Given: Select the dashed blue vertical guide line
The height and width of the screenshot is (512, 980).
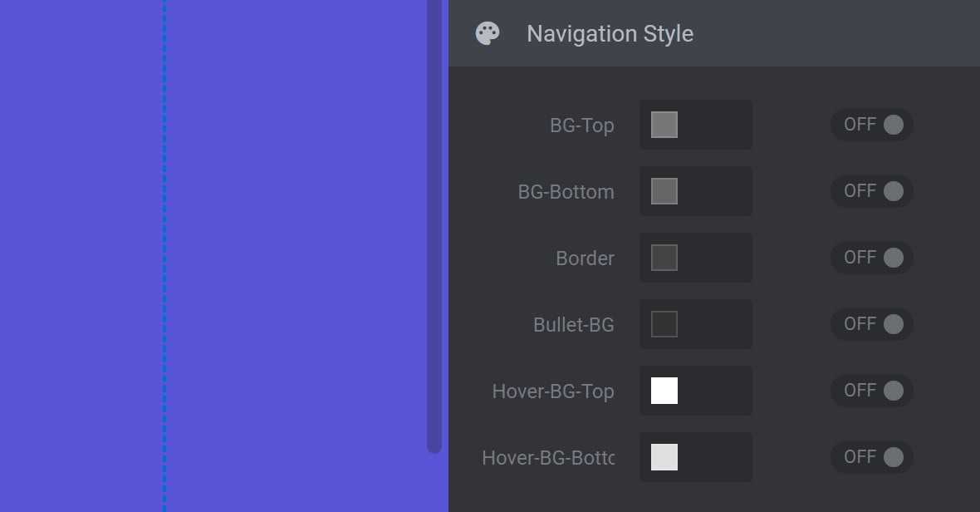Looking at the screenshot, I should [164, 256].
